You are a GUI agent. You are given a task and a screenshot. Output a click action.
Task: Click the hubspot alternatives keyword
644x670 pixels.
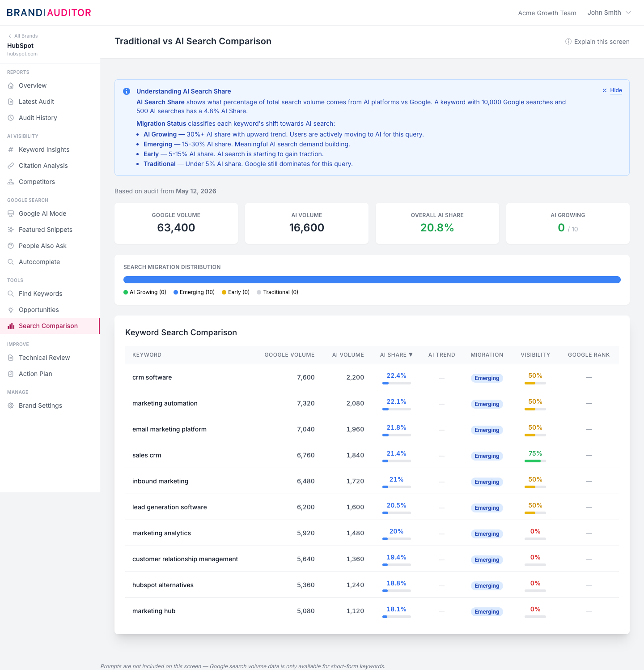click(163, 585)
